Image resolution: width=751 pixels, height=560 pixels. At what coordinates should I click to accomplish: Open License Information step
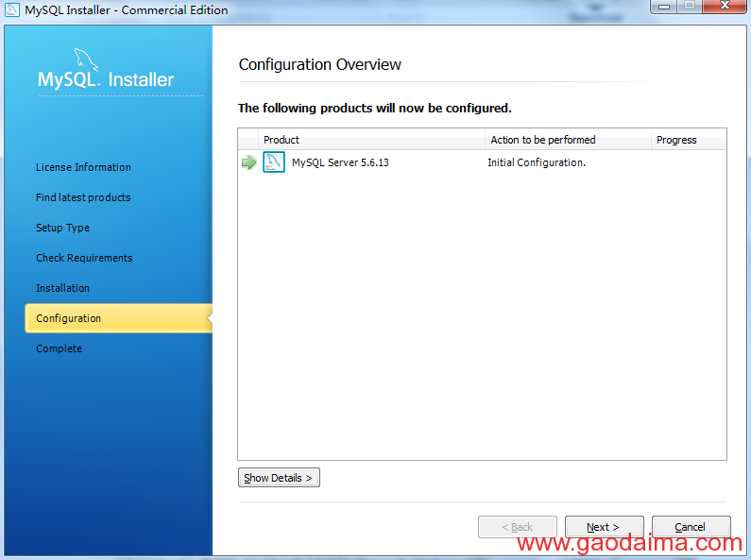pyautogui.click(x=83, y=167)
